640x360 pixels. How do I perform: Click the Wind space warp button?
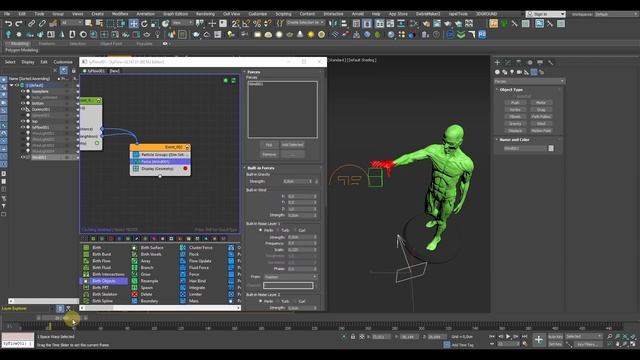click(541, 124)
